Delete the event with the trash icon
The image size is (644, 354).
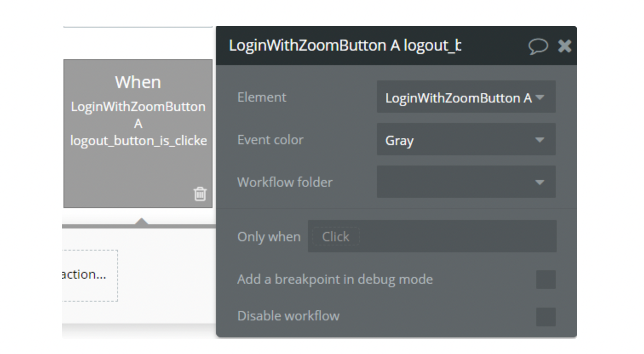pyautogui.click(x=200, y=194)
